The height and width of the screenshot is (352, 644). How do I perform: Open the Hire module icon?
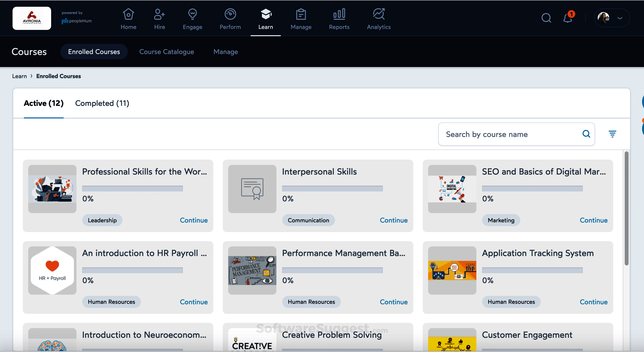point(159,14)
